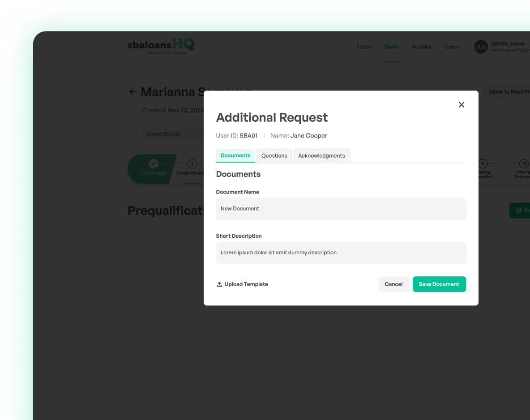The height and width of the screenshot is (420, 530).
Task: Save the document with Save Document
Action: coord(439,284)
